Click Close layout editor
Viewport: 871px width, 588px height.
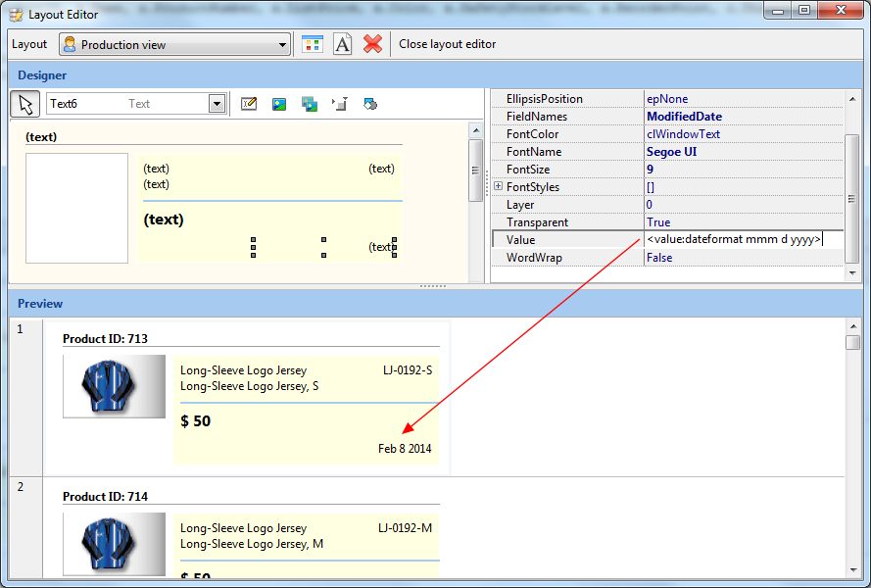447,44
